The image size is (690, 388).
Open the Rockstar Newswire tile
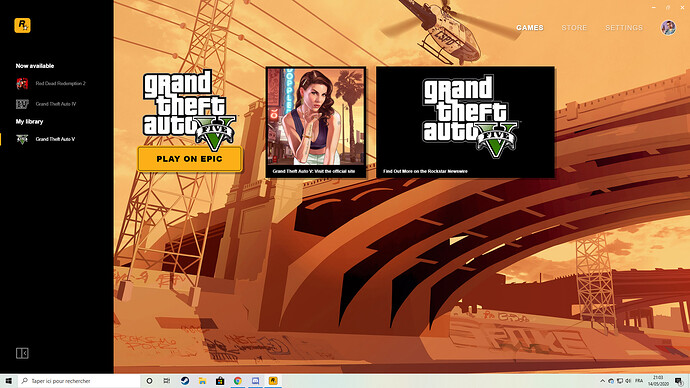(465, 122)
